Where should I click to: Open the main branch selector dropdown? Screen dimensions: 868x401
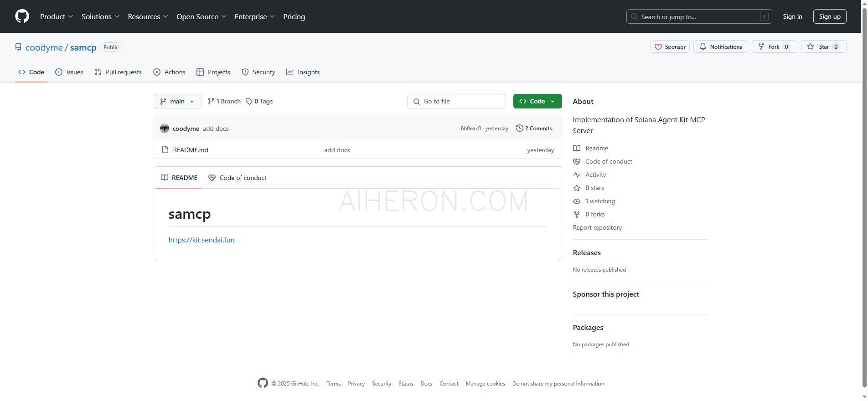coord(177,101)
